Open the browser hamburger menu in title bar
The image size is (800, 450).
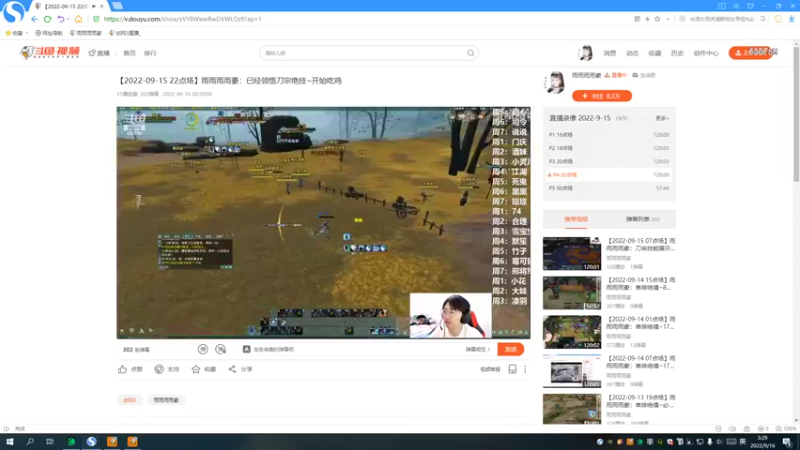click(736, 6)
